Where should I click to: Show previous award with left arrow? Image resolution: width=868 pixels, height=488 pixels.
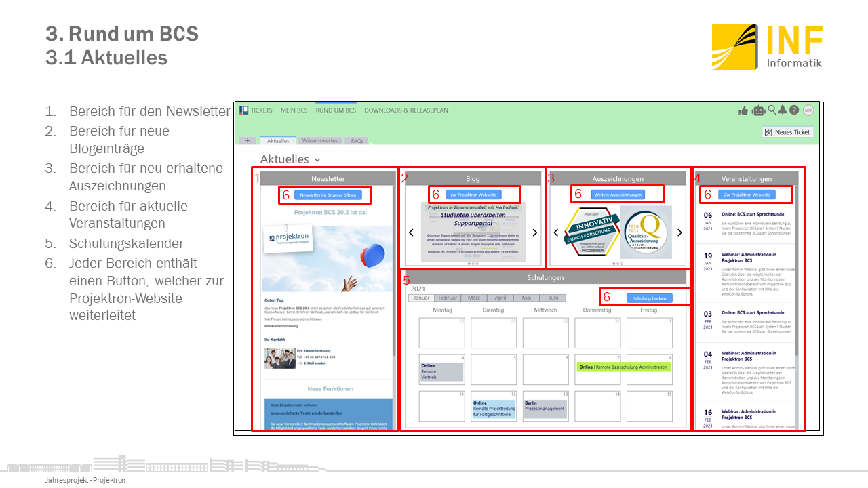point(556,232)
